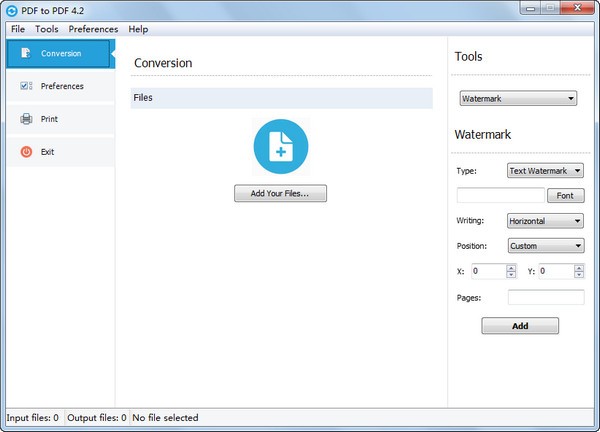Click the large blue add-file icon
Image resolution: width=600 pixels, height=432 pixels.
click(x=280, y=147)
